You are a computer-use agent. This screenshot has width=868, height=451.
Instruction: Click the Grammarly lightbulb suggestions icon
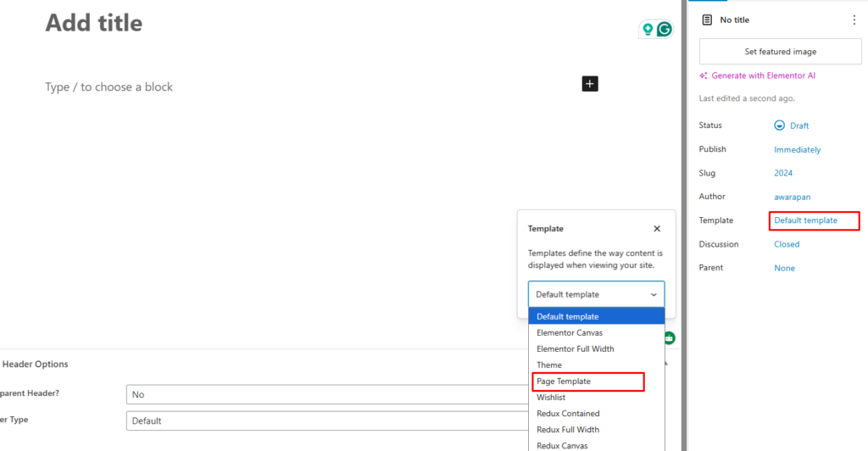tap(648, 30)
